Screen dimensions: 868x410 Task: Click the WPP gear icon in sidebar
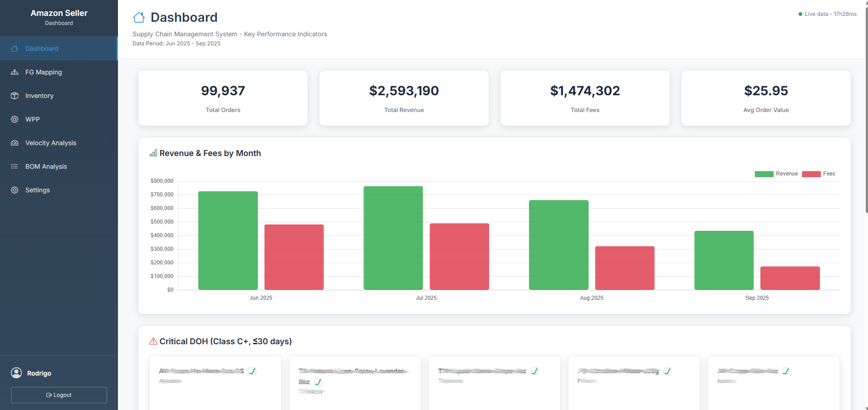(14, 119)
